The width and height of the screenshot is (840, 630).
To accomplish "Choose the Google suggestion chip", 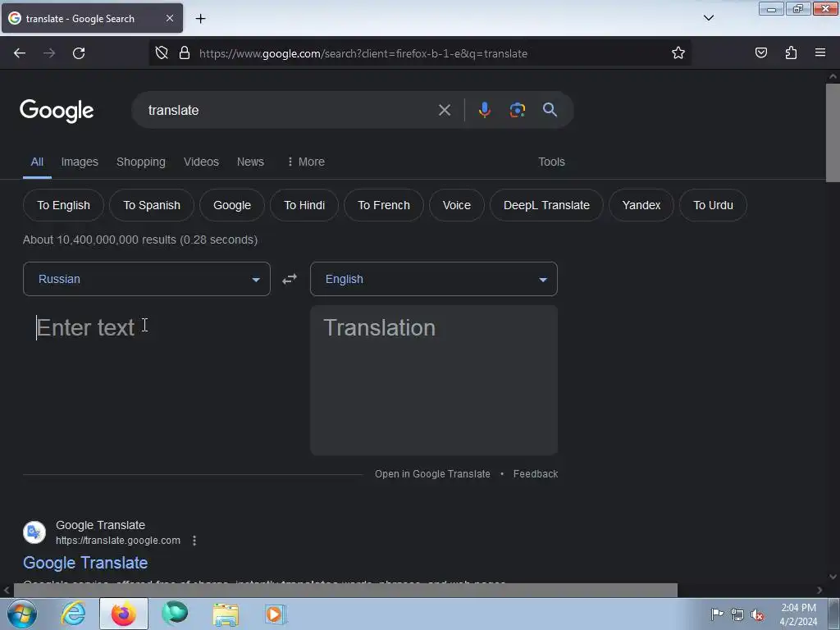I will (x=232, y=205).
